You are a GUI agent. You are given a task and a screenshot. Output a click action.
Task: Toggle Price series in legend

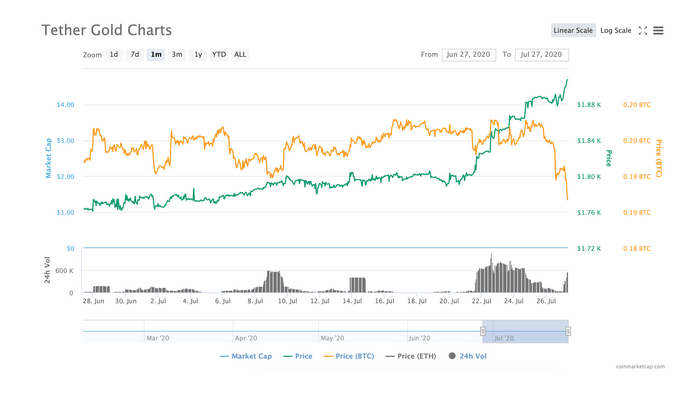[x=298, y=356]
